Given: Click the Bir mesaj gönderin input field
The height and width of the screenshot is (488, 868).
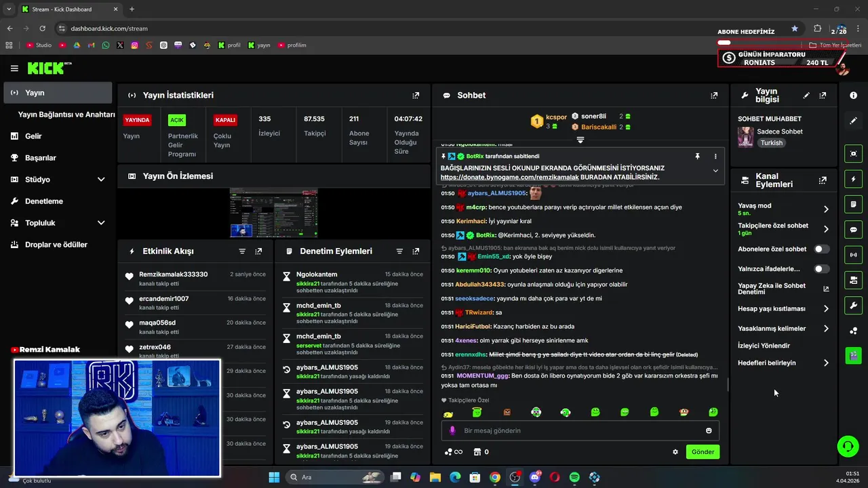Looking at the screenshot, I should click(580, 430).
